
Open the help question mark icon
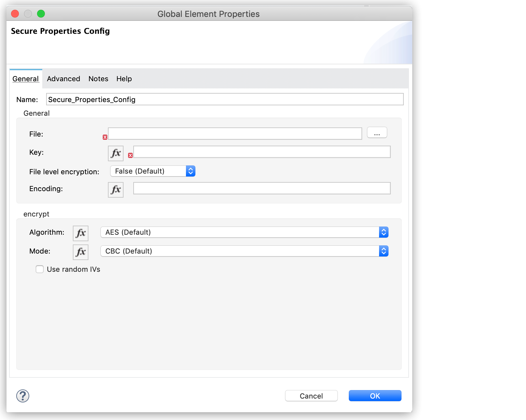tap(22, 396)
